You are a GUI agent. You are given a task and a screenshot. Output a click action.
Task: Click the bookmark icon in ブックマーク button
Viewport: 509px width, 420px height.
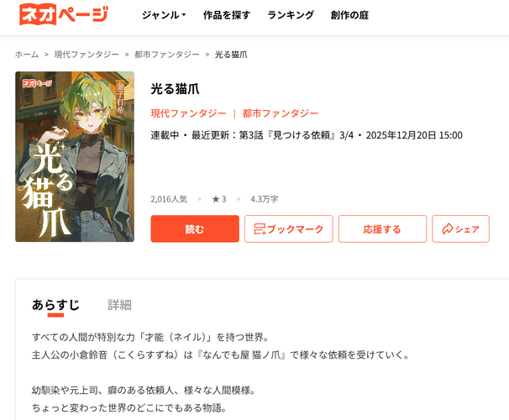point(260,229)
